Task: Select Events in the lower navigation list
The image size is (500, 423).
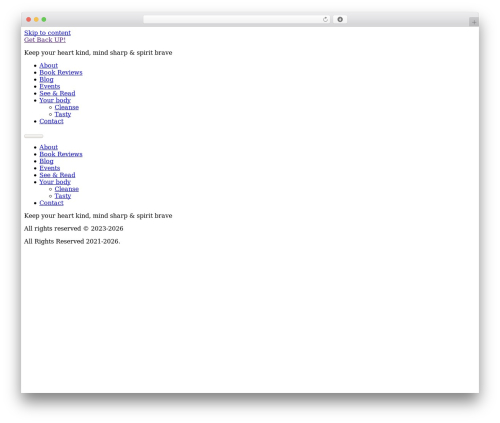Action: 50,168
